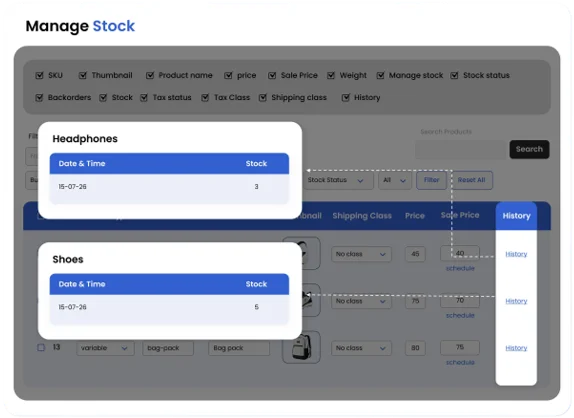The width and height of the screenshot is (574, 418).
Task: Focus the Search Products input field
Action: tap(461, 149)
